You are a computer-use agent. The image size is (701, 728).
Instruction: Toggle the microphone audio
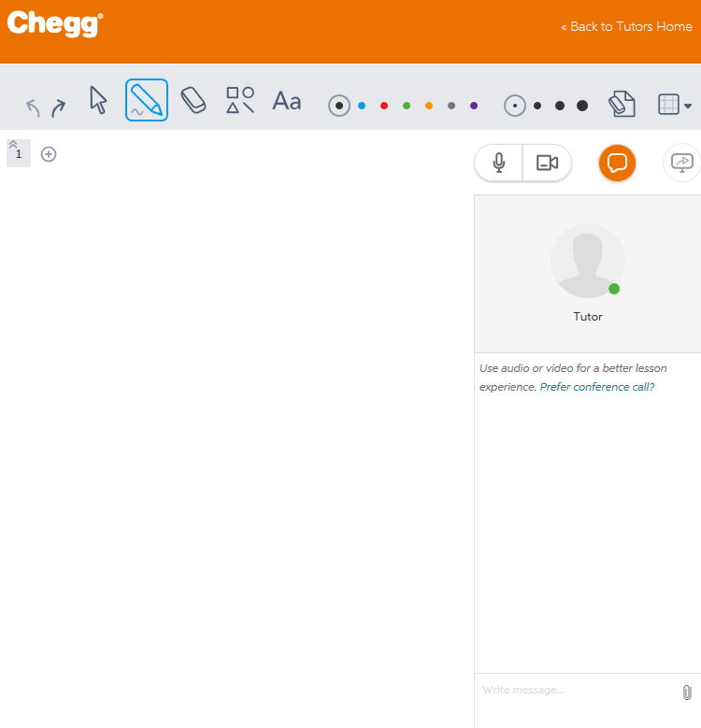[x=499, y=163]
